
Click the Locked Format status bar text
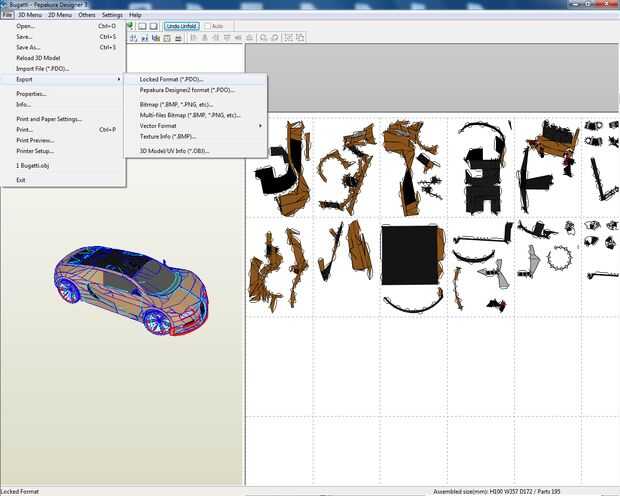20,492
